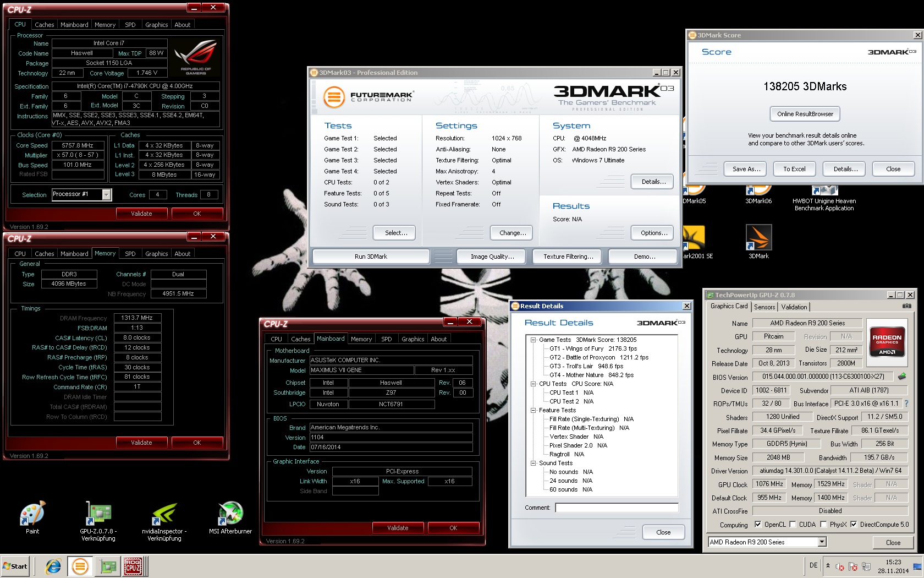The image size is (924, 578).
Task: Click the Change... settings button in 3DMark03
Action: [513, 233]
